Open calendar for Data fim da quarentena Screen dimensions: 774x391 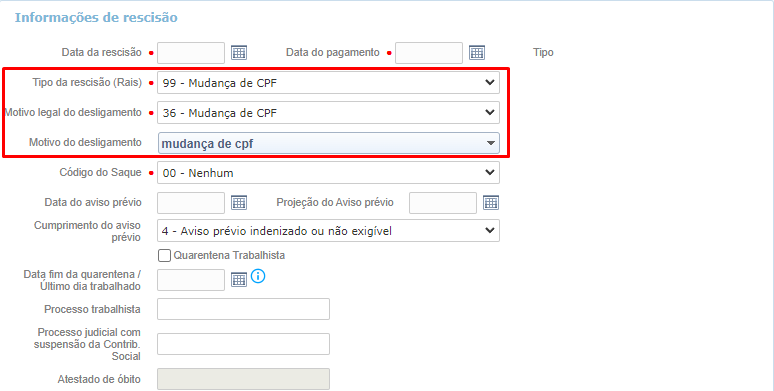pos(239,279)
